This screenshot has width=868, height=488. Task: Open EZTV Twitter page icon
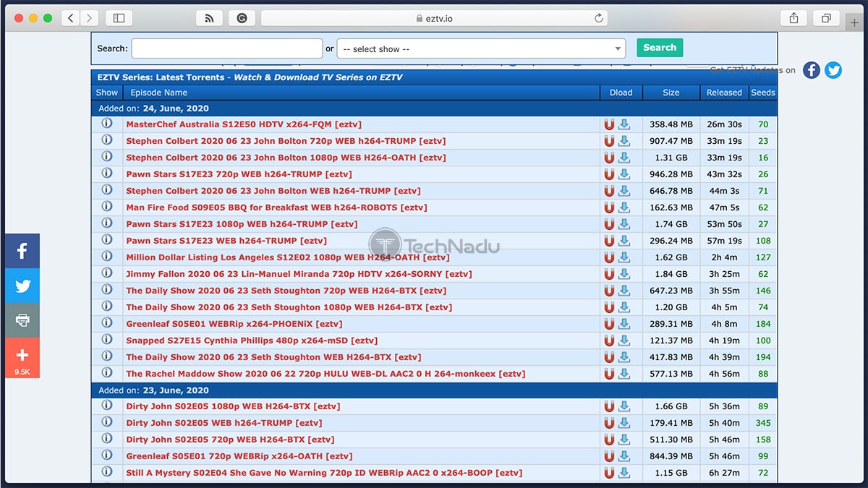pos(833,70)
